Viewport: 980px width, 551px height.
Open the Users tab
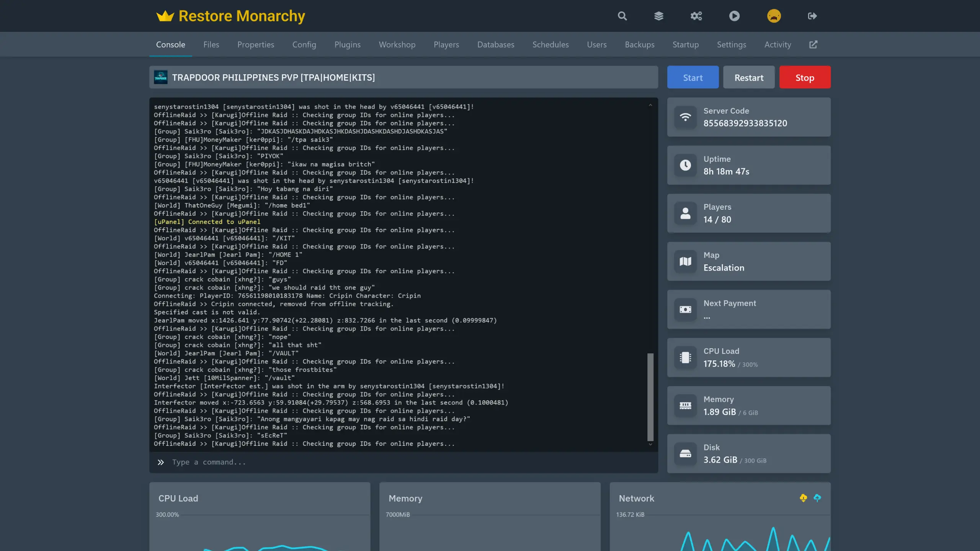coord(596,44)
